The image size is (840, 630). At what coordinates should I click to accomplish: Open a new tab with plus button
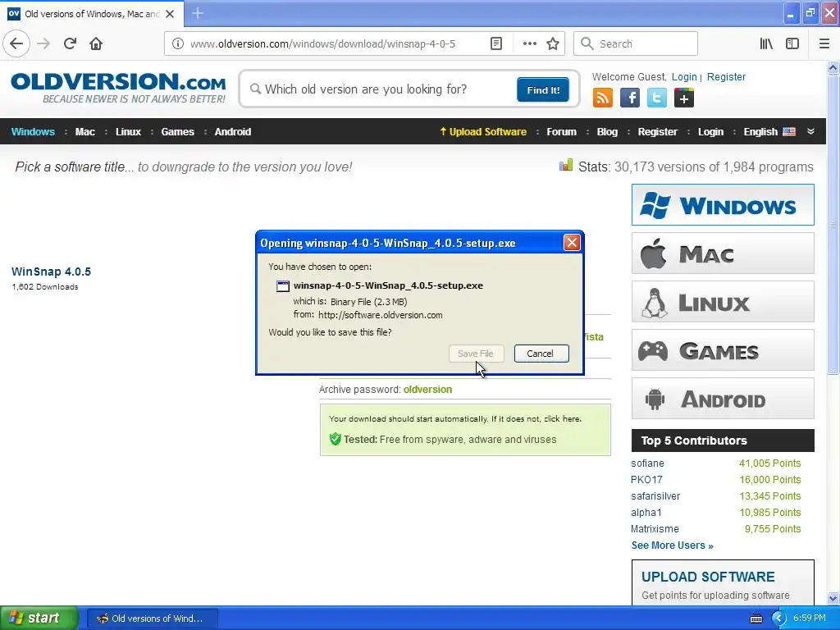click(198, 13)
